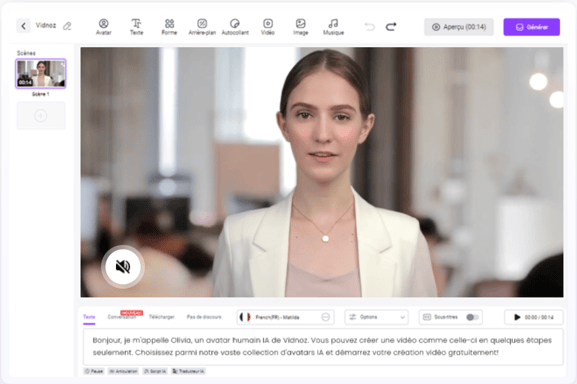Click inside the speech script text field
Viewport: 577px width, 384px height.
tap(323, 346)
